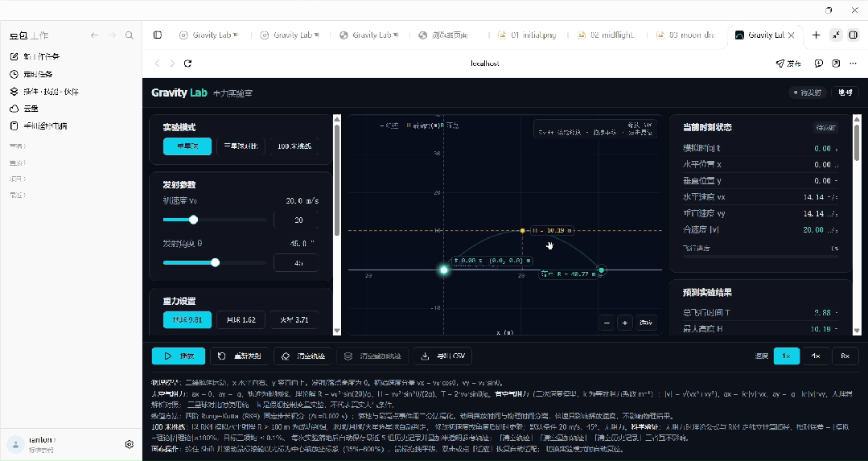This screenshot has height=461, width=868.
Task: Open 定时任务 scheduled tasks clock icon
Action: (14, 74)
